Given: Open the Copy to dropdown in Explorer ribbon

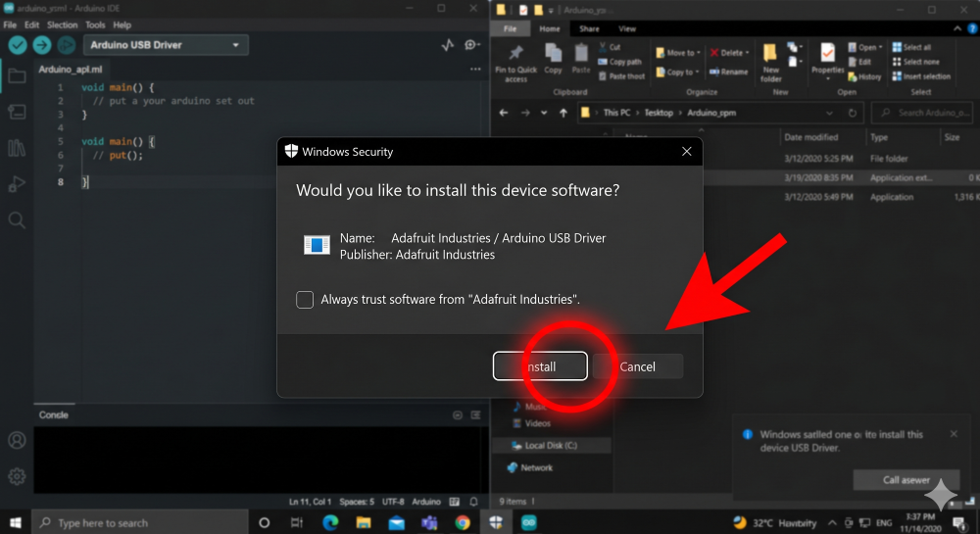Looking at the screenshot, I should pos(677,72).
